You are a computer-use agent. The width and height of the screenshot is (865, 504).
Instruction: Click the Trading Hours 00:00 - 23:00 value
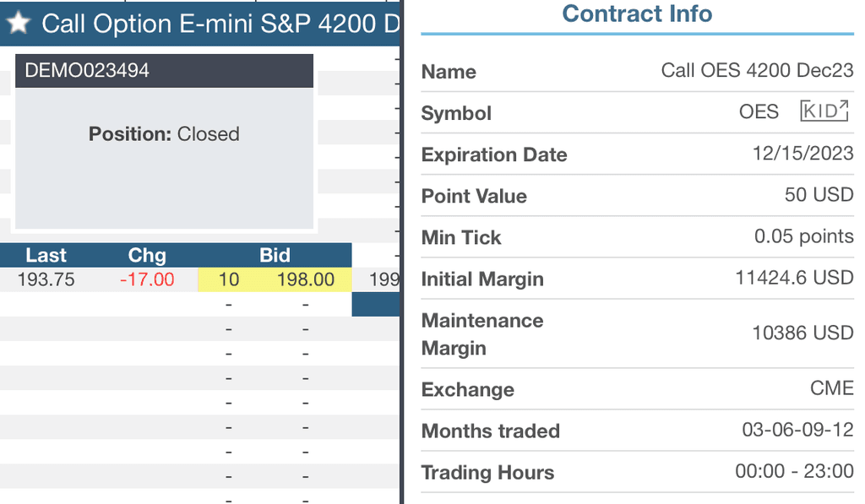(x=795, y=473)
